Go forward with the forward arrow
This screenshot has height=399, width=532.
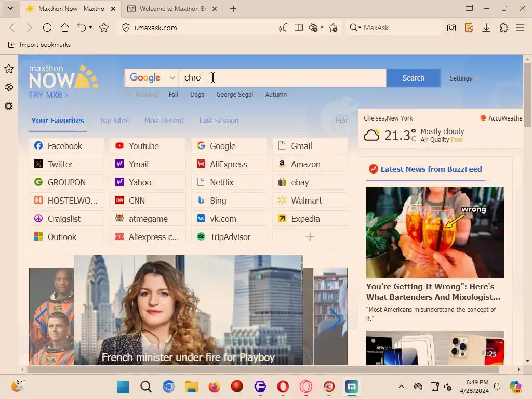click(29, 28)
